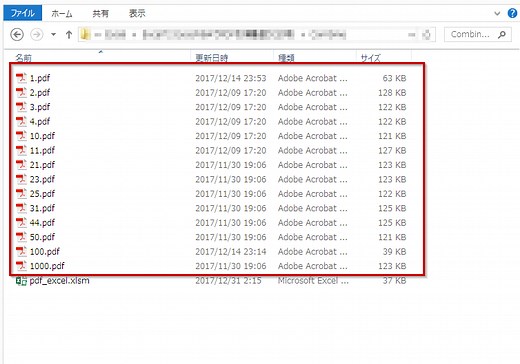Go back with the left arrow button

click(x=17, y=34)
